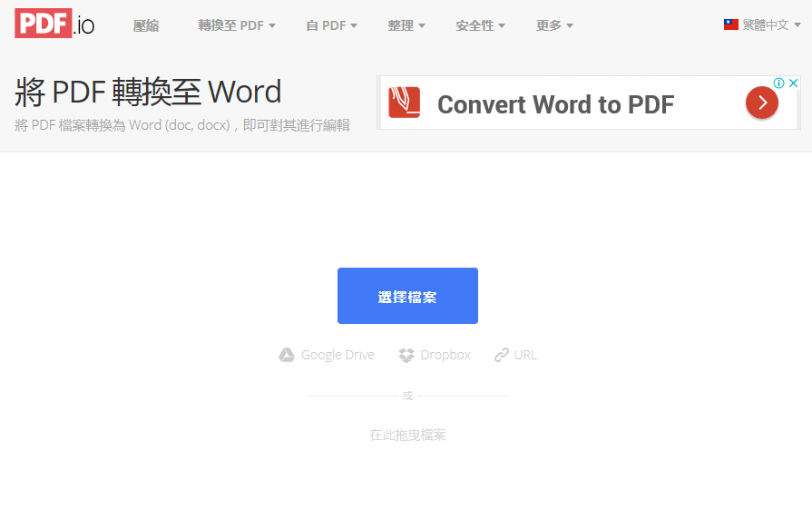This screenshot has height=519, width=812.
Task: Close the ad with X icon
Action: coord(793,83)
